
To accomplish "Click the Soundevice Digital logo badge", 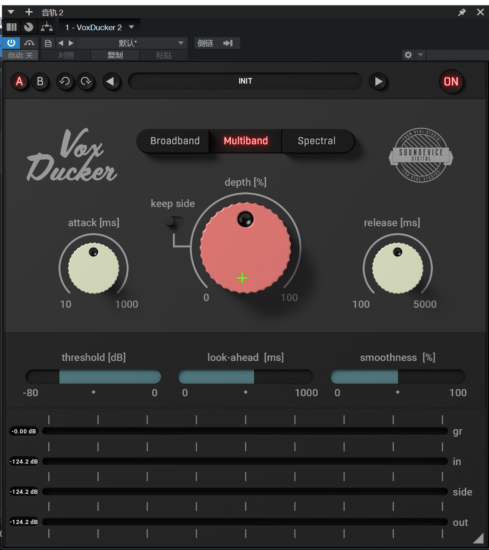I will 421,155.
